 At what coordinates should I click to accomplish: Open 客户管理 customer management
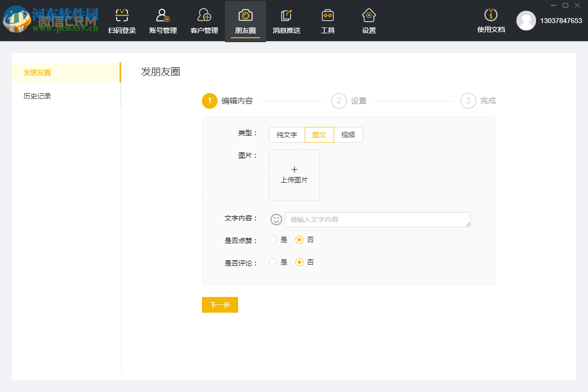coord(203,20)
